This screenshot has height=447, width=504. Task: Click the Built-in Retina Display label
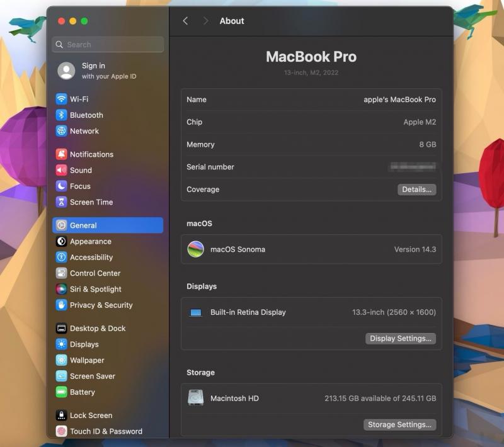(x=248, y=312)
